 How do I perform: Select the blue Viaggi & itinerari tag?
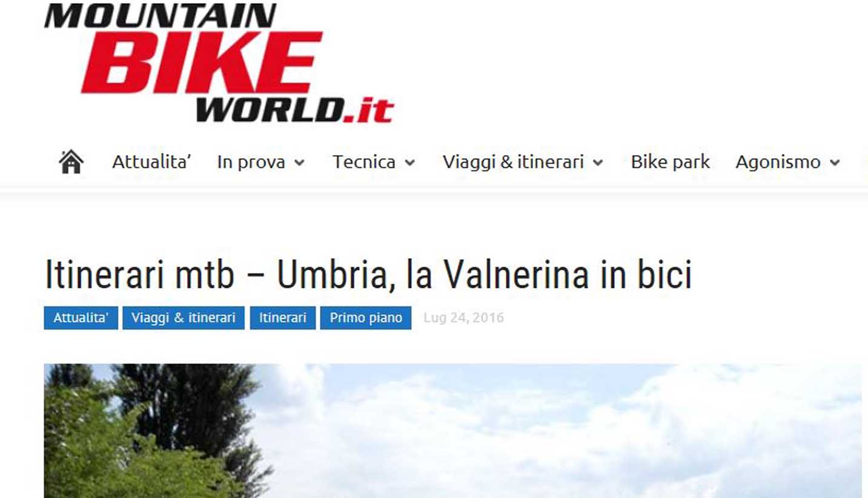(184, 318)
